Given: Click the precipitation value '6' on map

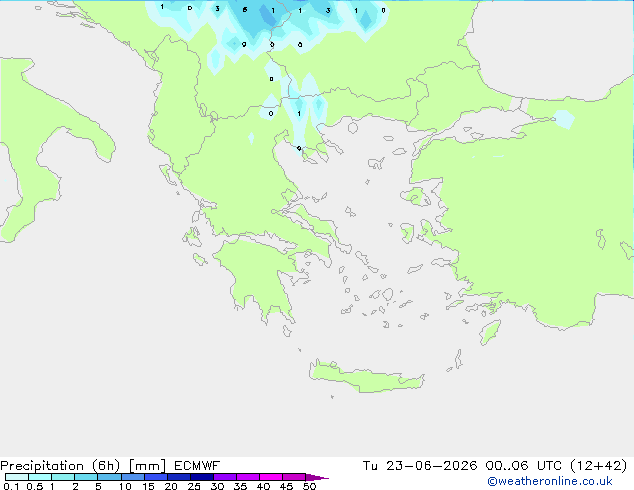Looking at the screenshot, I should coord(245,9).
